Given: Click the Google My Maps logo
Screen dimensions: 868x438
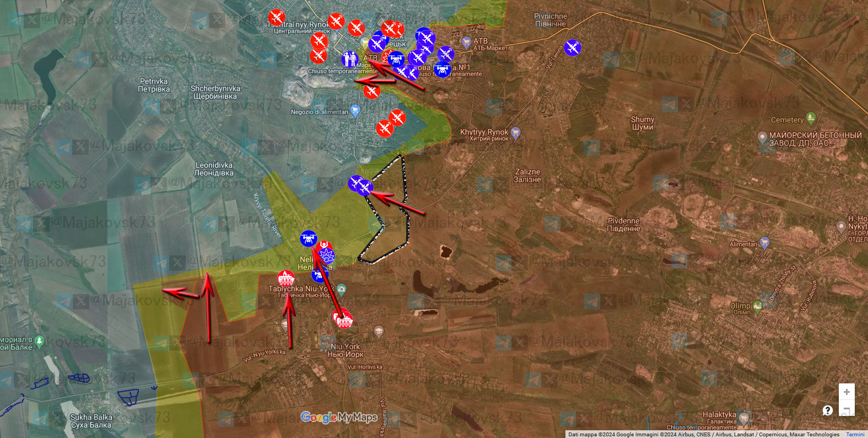Looking at the screenshot, I should click(339, 417).
